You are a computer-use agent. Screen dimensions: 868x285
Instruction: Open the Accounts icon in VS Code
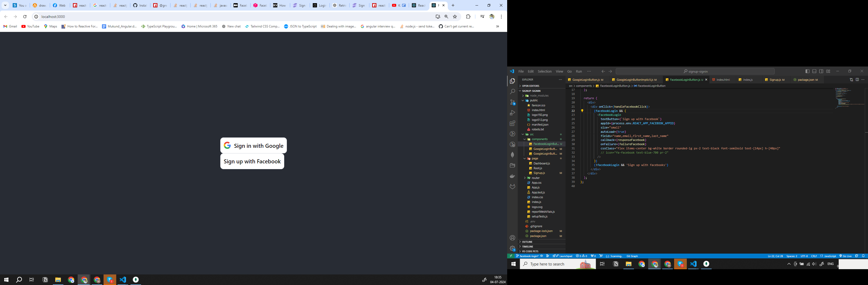[x=512, y=238]
